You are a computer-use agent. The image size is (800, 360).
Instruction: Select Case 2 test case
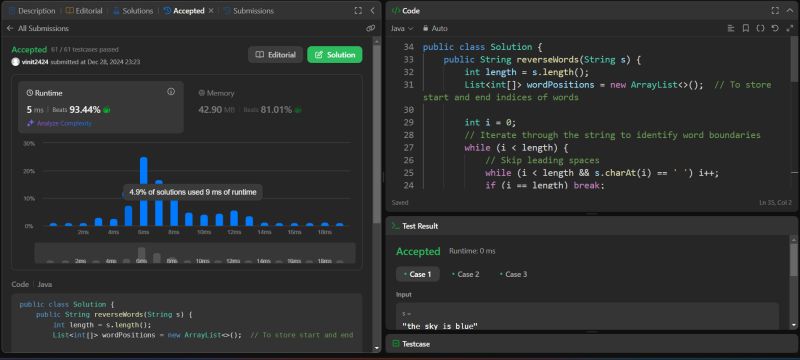[466, 274]
